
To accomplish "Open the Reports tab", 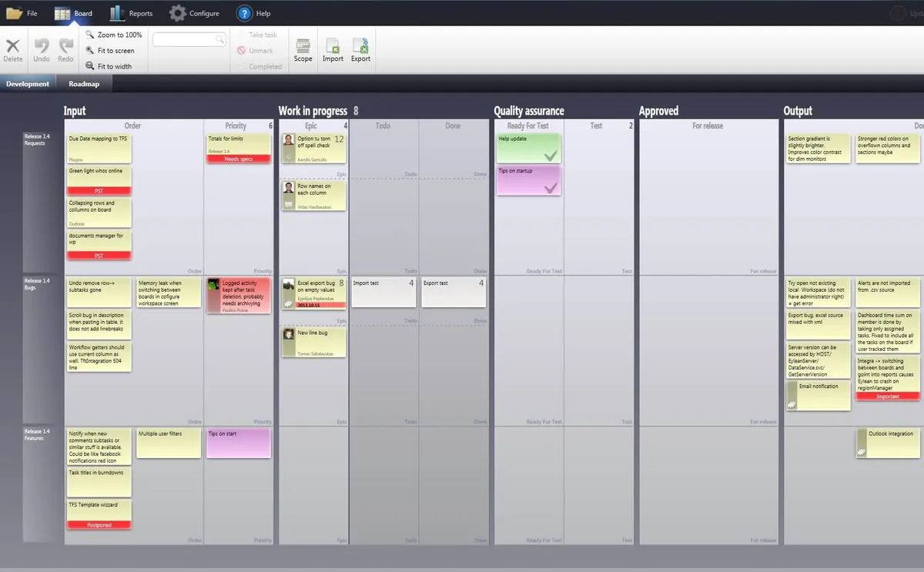I will pyautogui.click(x=131, y=13).
